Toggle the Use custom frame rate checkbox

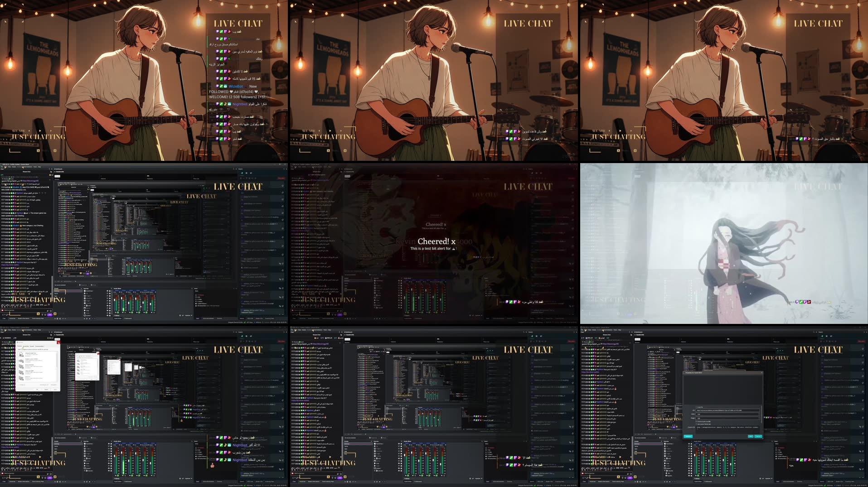click(x=697, y=424)
